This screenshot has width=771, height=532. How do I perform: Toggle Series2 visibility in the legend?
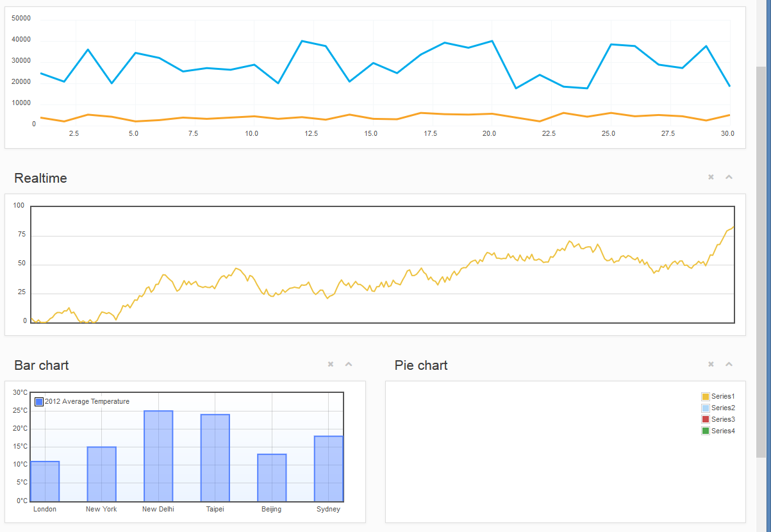pyautogui.click(x=706, y=408)
